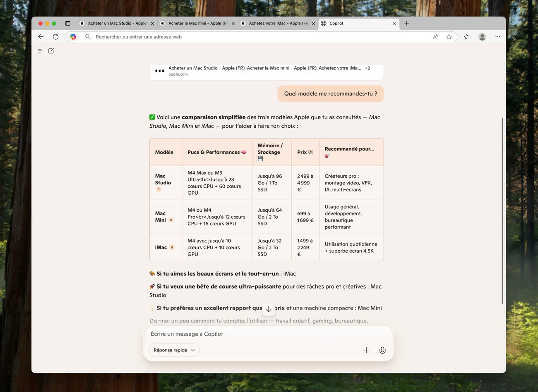The width and height of the screenshot is (538, 392).
Task: Open the Réponse rapide mode dropdown
Action: tap(174, 350)
